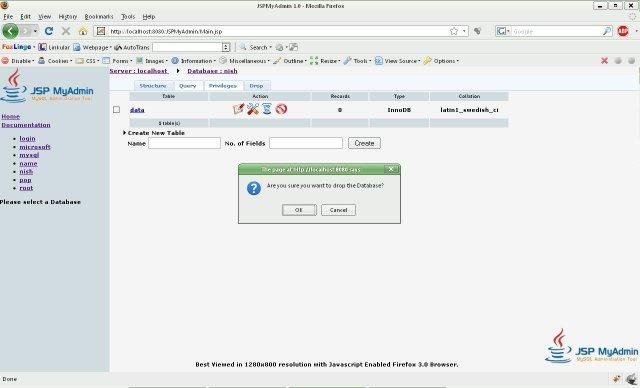
Task: Open the File menu
Action: pos(8,17)
